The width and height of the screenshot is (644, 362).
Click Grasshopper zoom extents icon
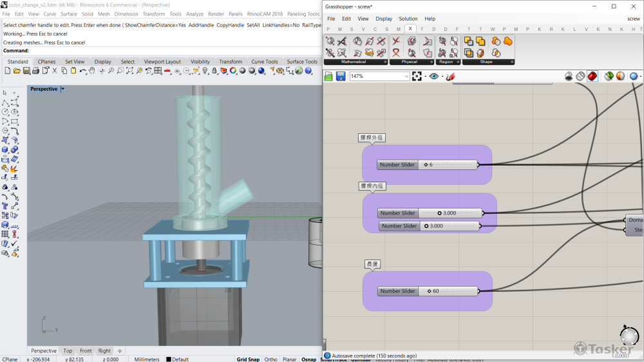pos(417,77)
